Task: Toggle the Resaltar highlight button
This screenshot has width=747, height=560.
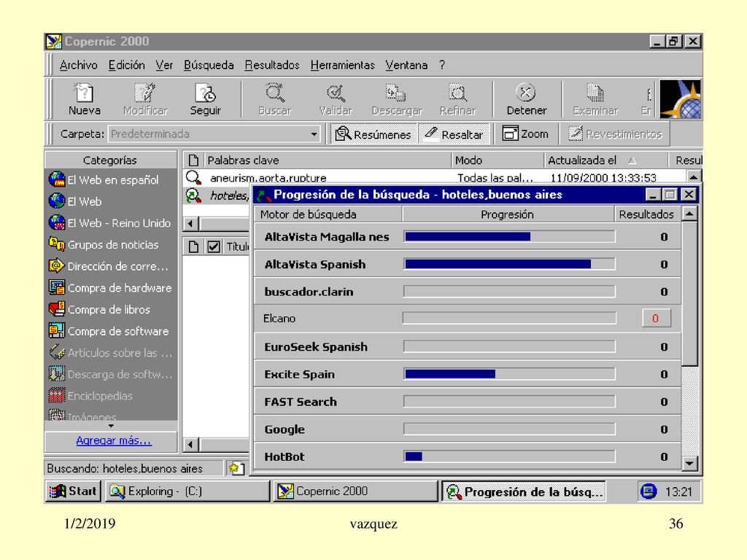Action: coord(454,134)
